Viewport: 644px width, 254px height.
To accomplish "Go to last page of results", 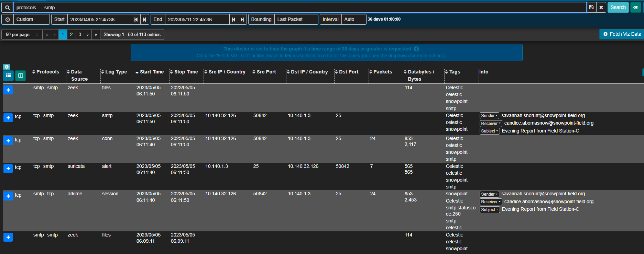I will point(96,35).
